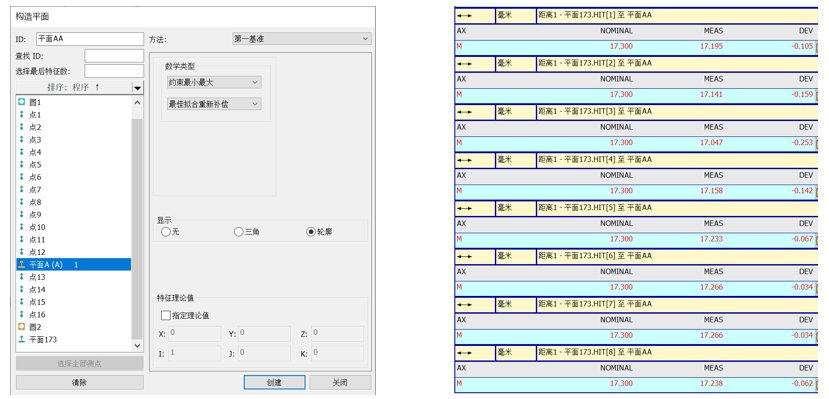The height and width of the screenshot is (399, 829).
Task: Open the 方法 第一基准 dropdown
Action: (302, 39)
